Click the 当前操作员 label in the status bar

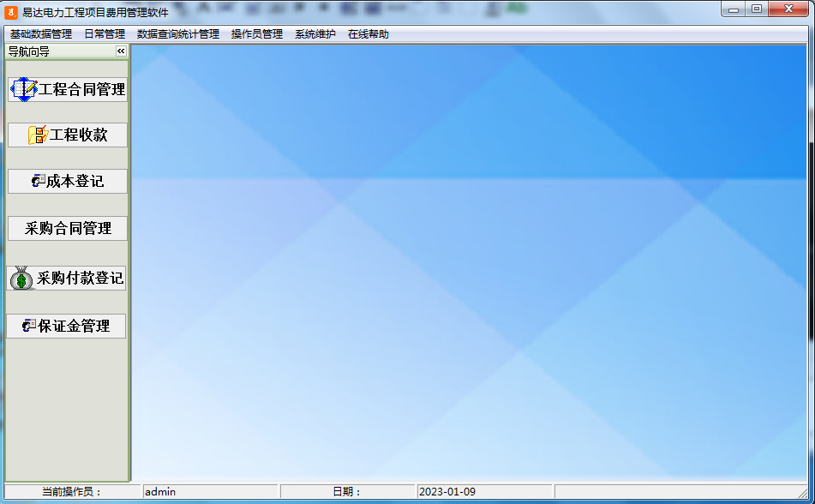72,491
